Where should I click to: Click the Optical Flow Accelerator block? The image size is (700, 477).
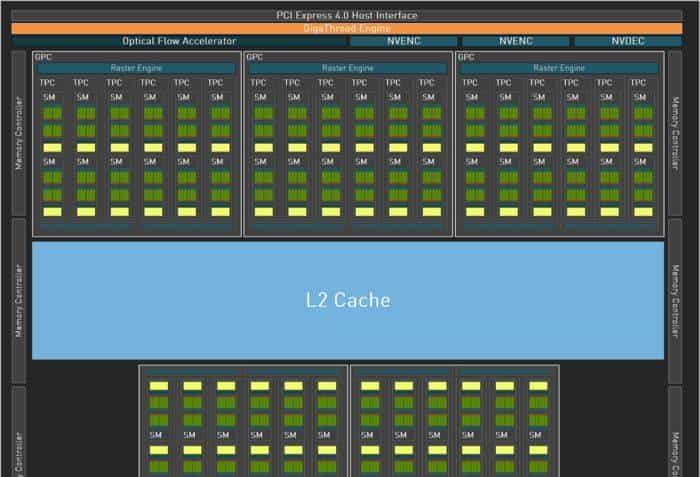click(x=179, y=41)
